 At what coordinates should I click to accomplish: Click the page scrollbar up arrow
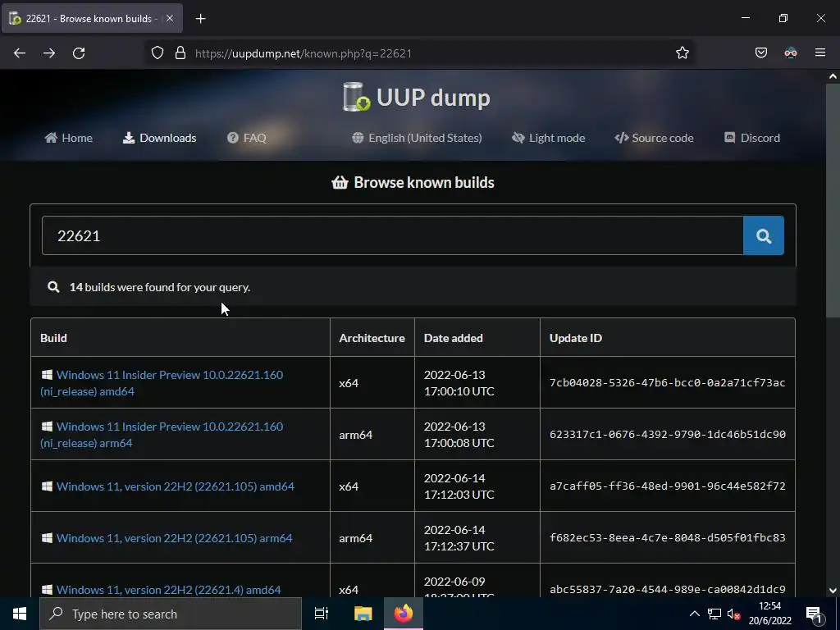[x=833, y=76]
